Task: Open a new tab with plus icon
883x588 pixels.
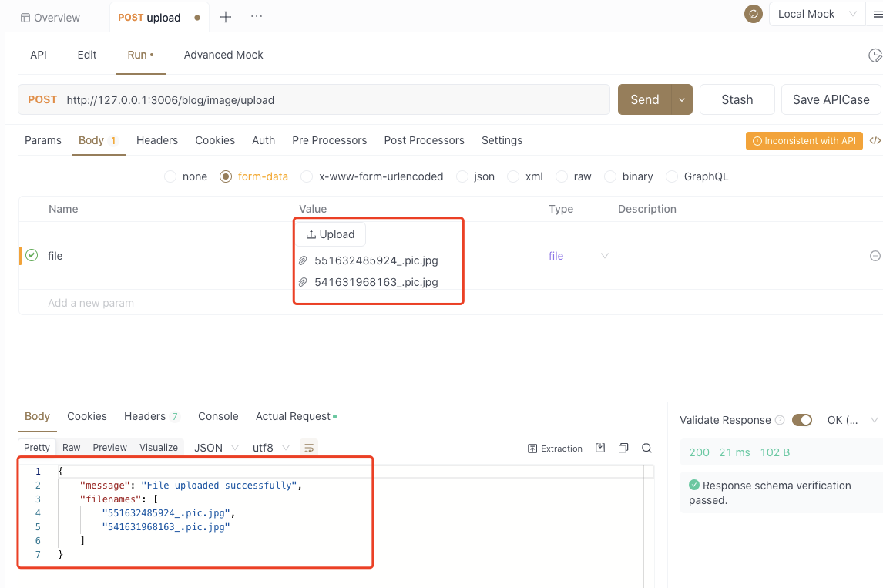Action: pos(226,17)
